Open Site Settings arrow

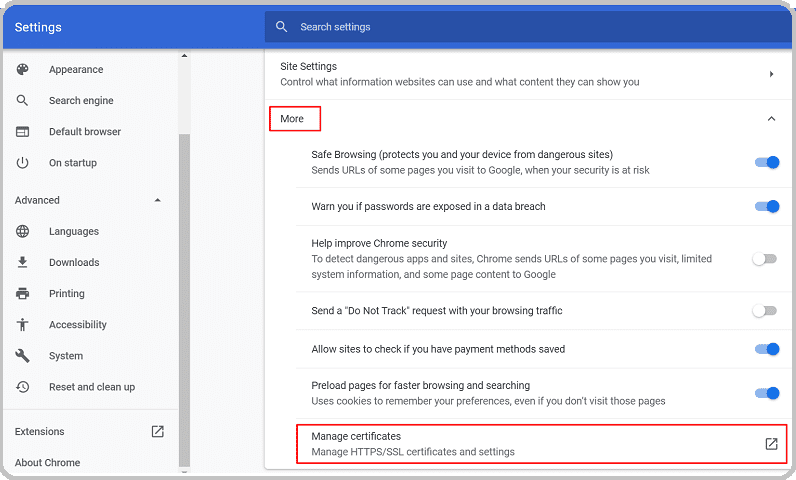coord(771,74)
